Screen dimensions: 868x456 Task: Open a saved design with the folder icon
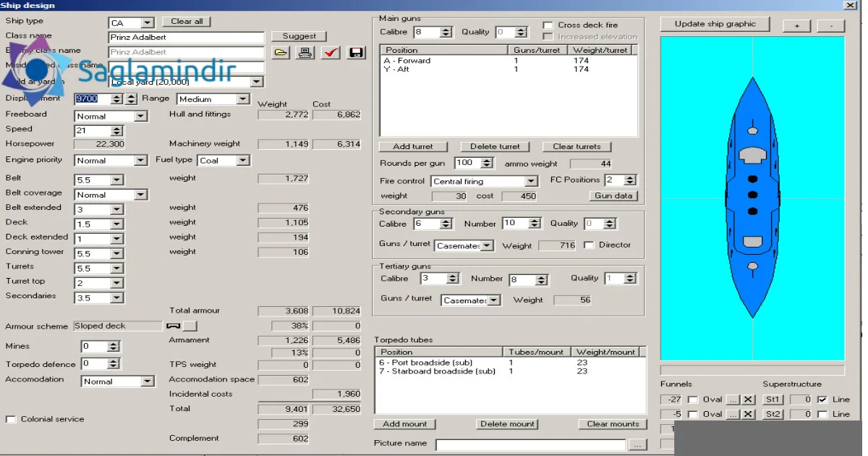click(281, 52)
